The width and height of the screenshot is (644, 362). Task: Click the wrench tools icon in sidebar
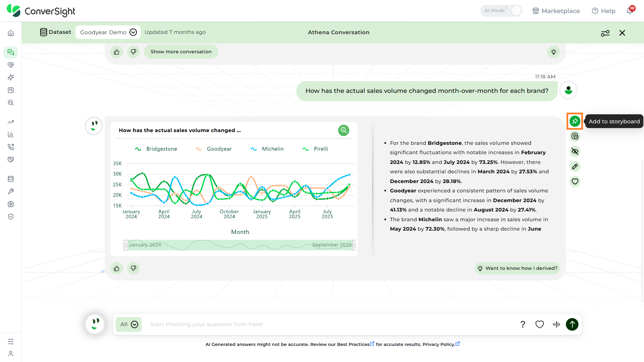pyautogui.click(x=11, y=191)
